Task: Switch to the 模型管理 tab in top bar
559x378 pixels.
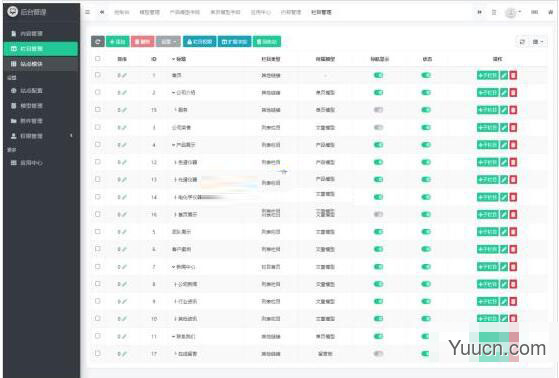Action: point(149,12)
